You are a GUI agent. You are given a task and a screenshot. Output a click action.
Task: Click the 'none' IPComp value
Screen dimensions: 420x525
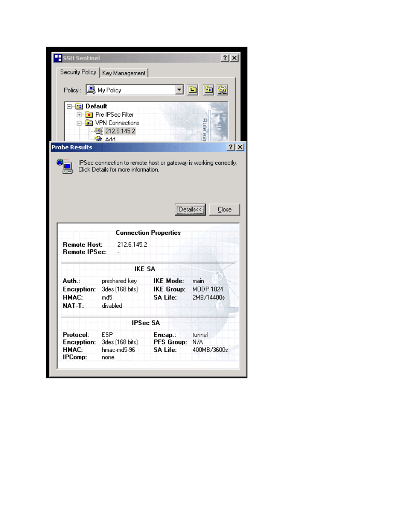108,357
